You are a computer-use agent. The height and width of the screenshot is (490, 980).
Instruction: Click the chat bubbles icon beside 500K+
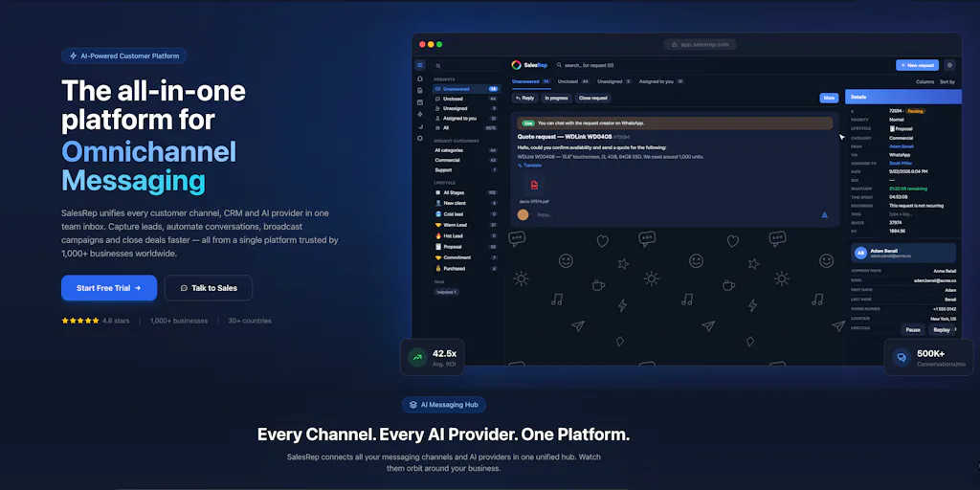902,358
